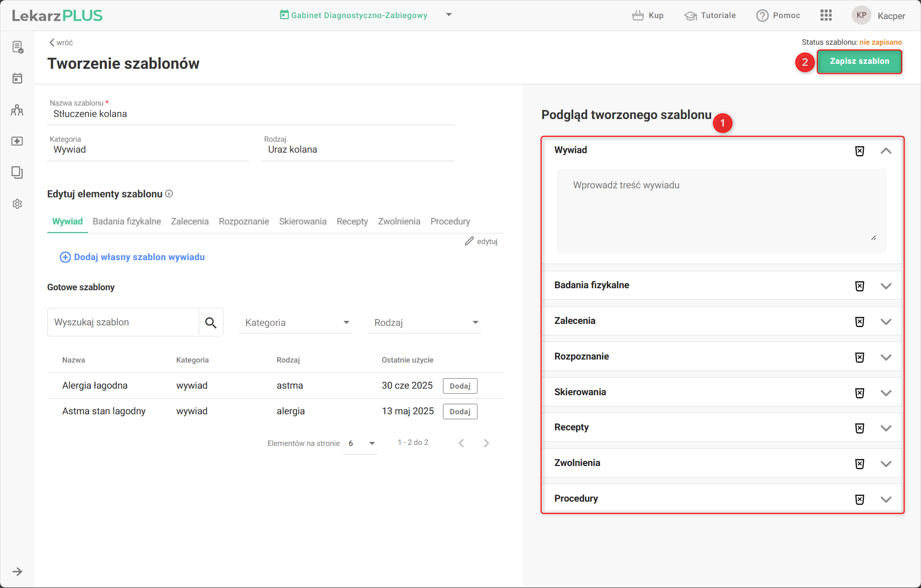
Task: Open the calendar icon in sidebar
Action: point(17,78)
